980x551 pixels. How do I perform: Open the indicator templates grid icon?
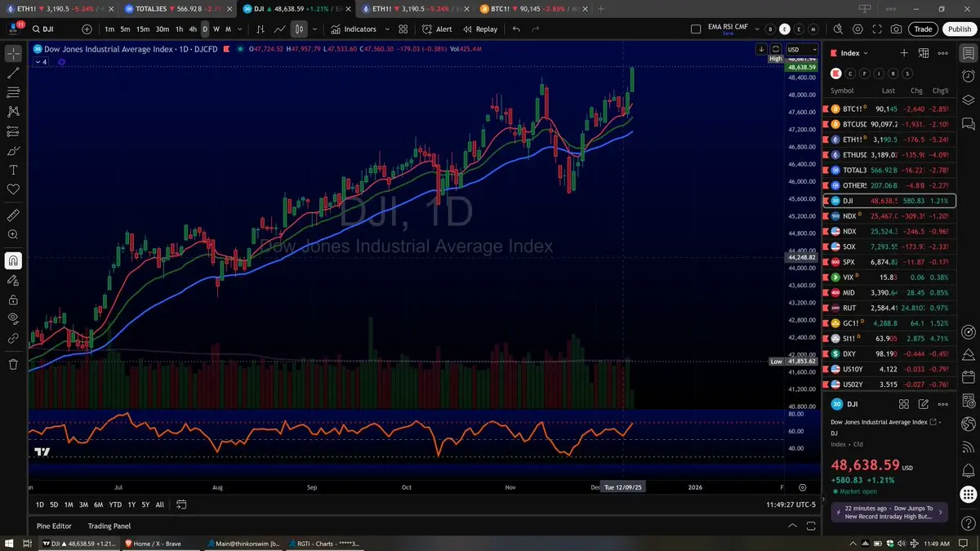(403, 29)
